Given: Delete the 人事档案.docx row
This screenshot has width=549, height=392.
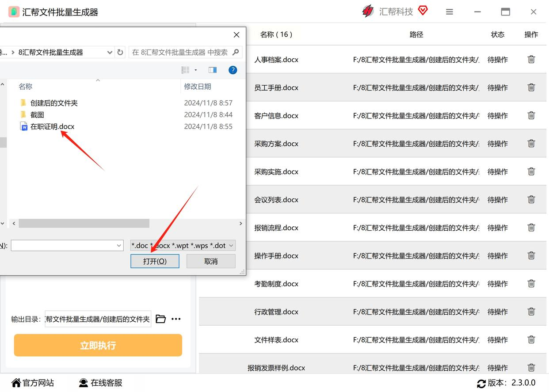Looking at the screenshot, I should [531, 59].
